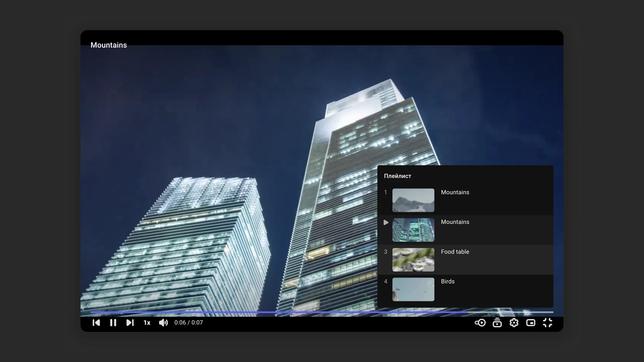Pause the video playback

pyautogui.click(x=113, y=323)
